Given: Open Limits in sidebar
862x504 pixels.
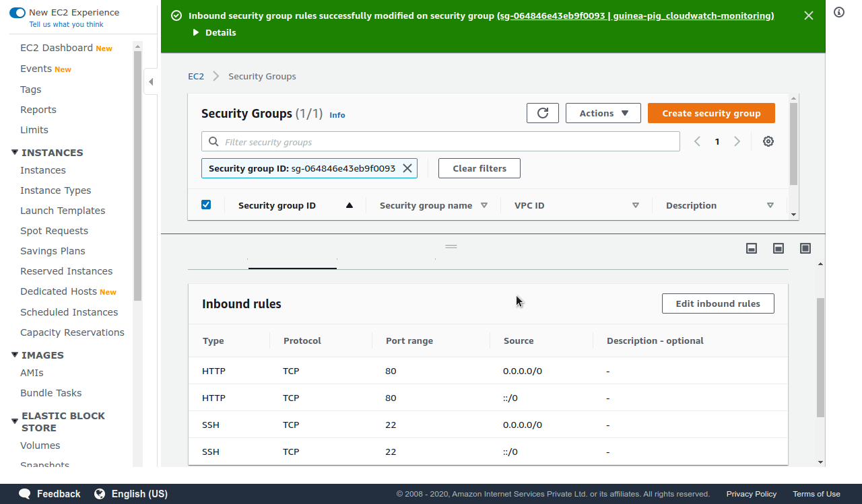Looking at the screenshot, I should (x=34, y=130).
